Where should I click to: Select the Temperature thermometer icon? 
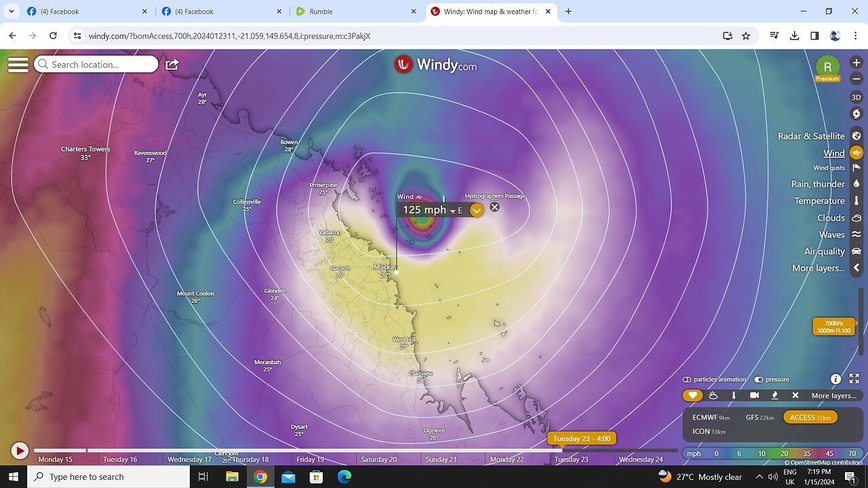856,201
